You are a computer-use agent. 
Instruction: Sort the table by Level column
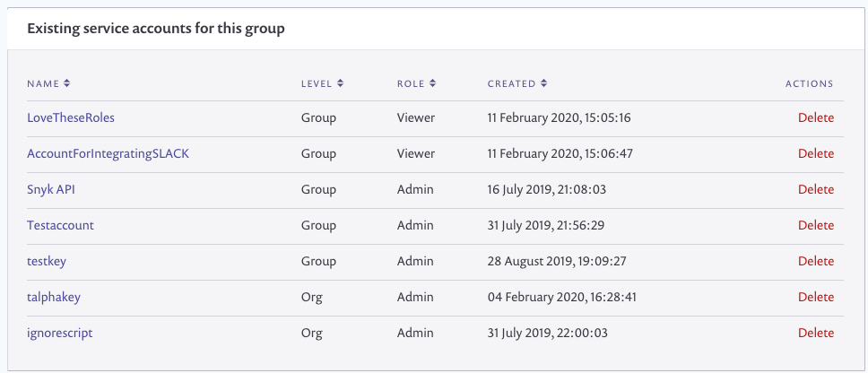tap(322, 83)
